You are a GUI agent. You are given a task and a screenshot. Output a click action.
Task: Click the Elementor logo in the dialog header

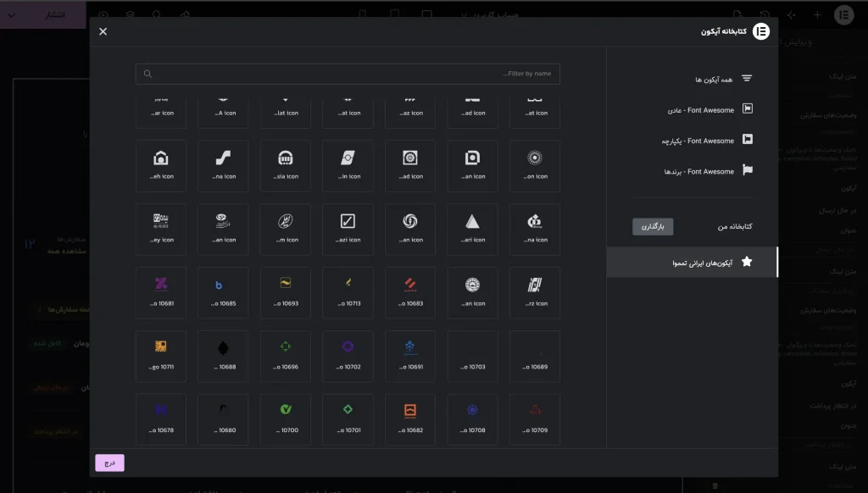click(x=760, y=31)
